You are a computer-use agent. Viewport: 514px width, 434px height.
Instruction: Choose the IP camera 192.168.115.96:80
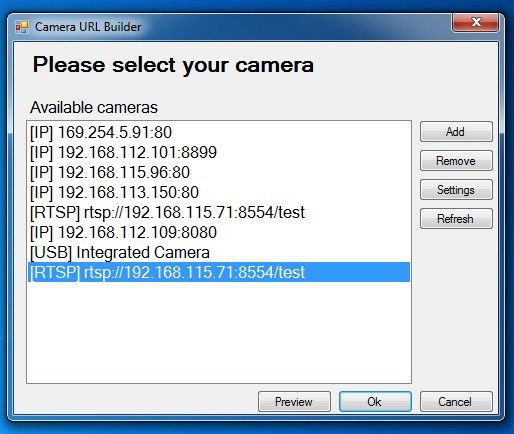(x=219, y=172)
